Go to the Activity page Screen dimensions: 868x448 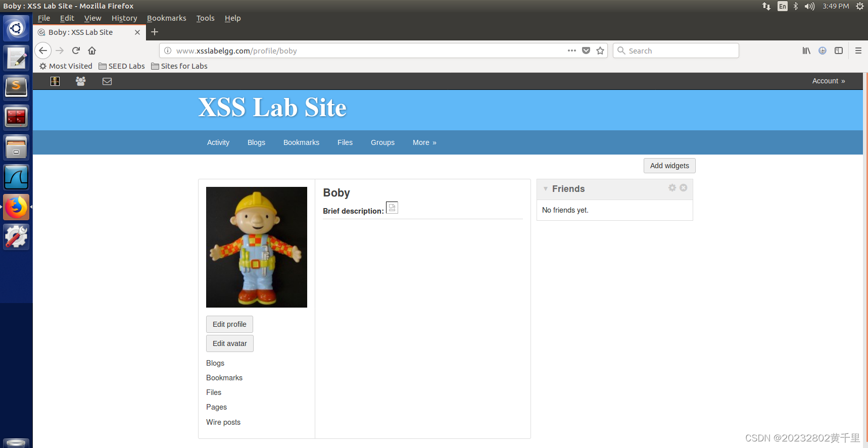pyautogui.click(x=218, y=142)
